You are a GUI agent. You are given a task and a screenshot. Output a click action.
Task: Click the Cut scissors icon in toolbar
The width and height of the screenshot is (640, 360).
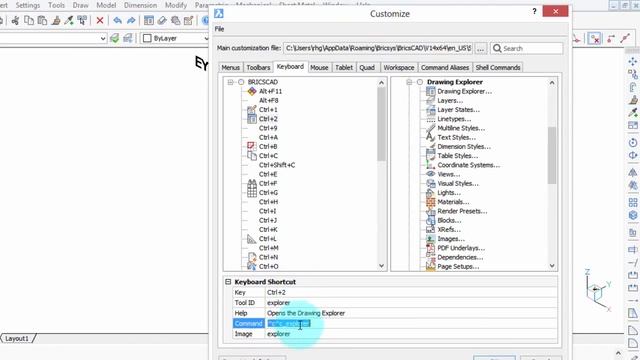pyautogui.click(x=15, y=20)
